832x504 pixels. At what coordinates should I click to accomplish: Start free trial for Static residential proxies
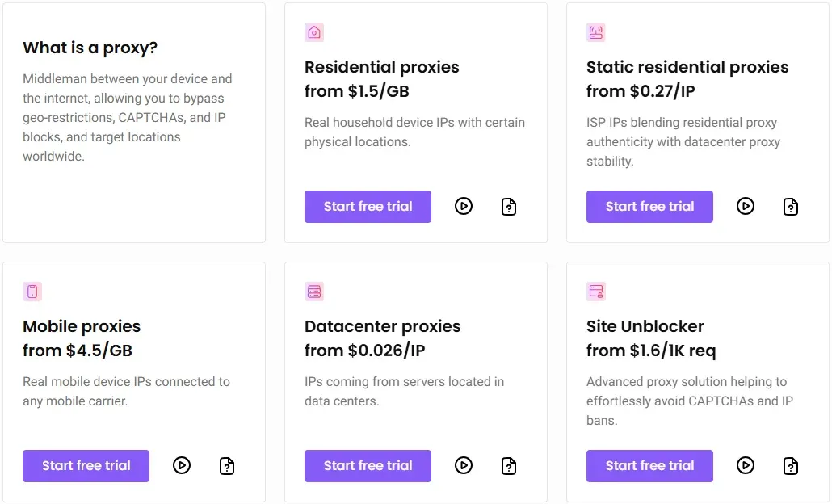(x=649, y=207)
